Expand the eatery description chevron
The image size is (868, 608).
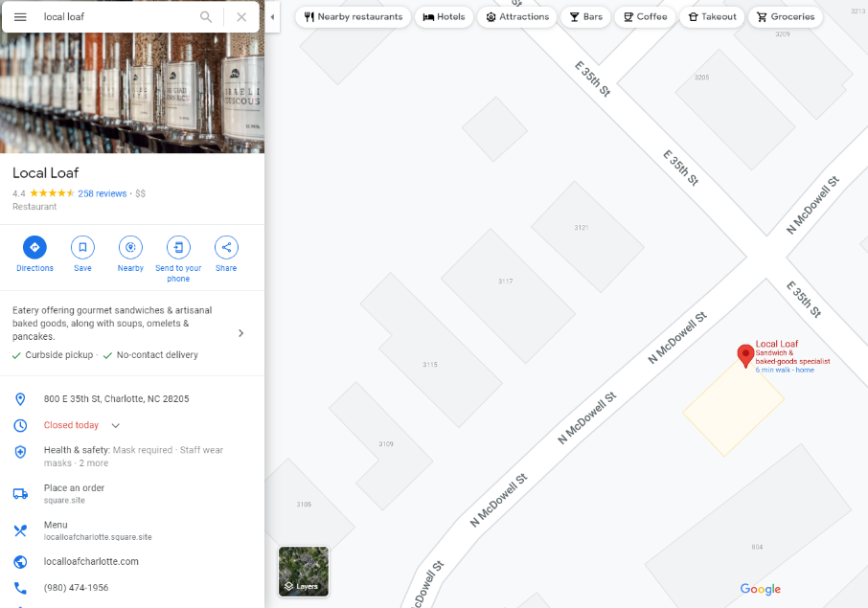240,333
